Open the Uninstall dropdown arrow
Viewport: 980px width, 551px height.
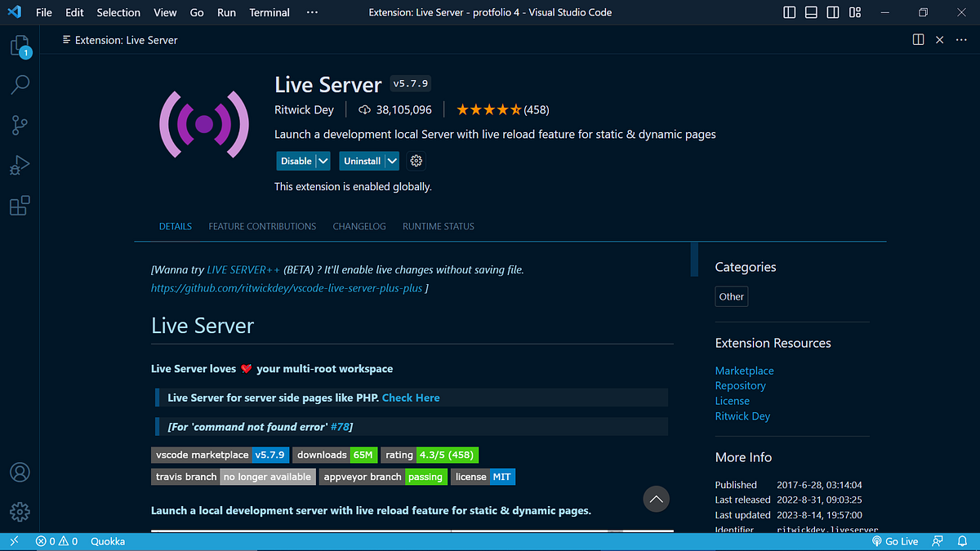[390, 161]
